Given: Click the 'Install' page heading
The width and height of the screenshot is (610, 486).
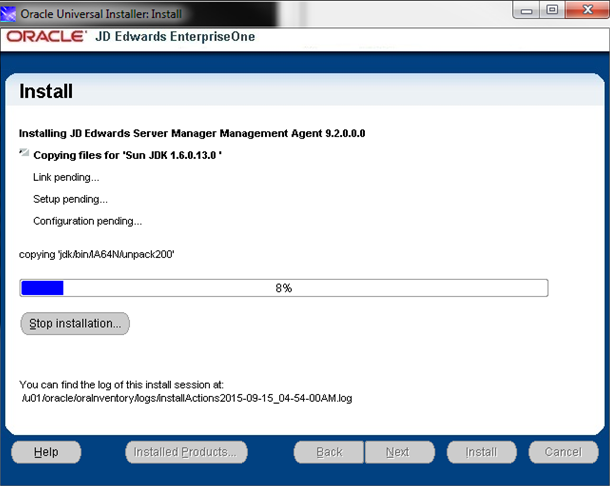Looking at the screenshot, I should point(46,92).
